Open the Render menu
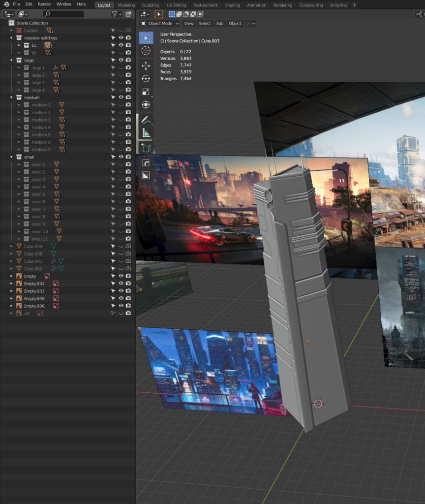This screenshot has height=504, width=425. click(44, 4)
